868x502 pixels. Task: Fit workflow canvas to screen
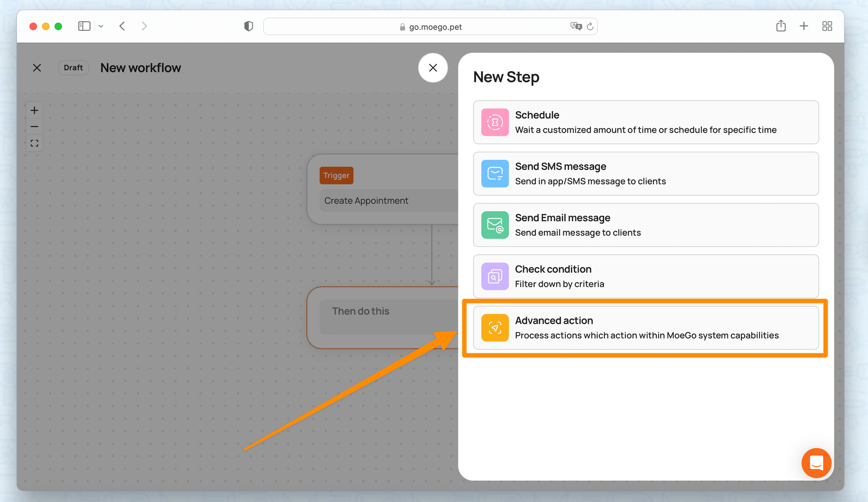35,143
